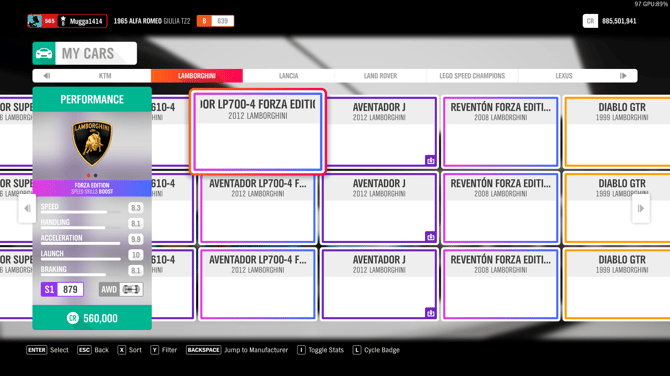This screenshot has height=376, width=670.
Task: Click gift icon on middle-row Aventador J card
Action: coord(430,237)
